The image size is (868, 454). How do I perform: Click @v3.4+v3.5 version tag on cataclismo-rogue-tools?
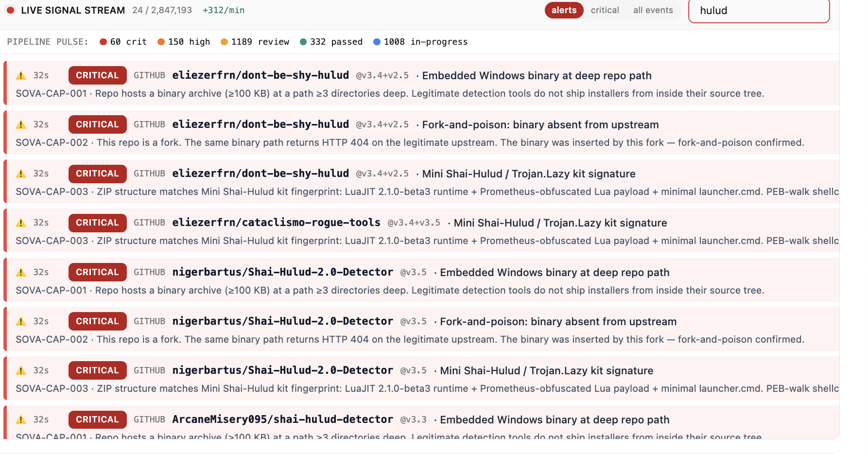414,223
